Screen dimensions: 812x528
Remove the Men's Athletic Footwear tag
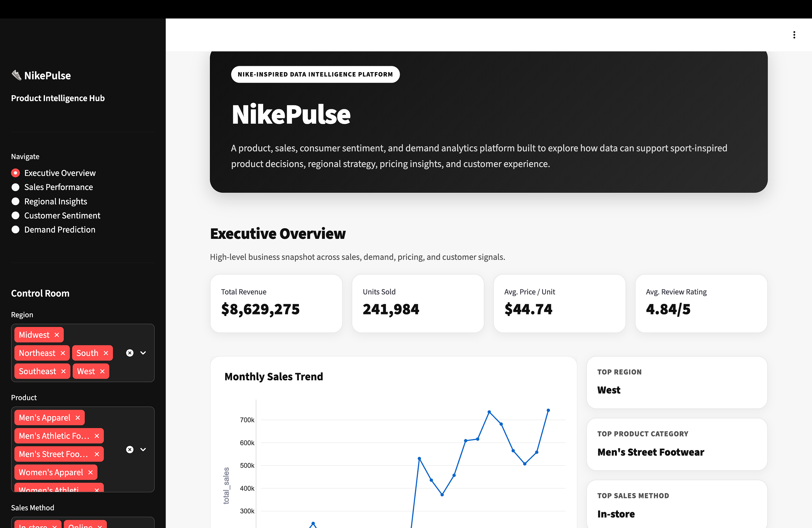pos(97,436)
